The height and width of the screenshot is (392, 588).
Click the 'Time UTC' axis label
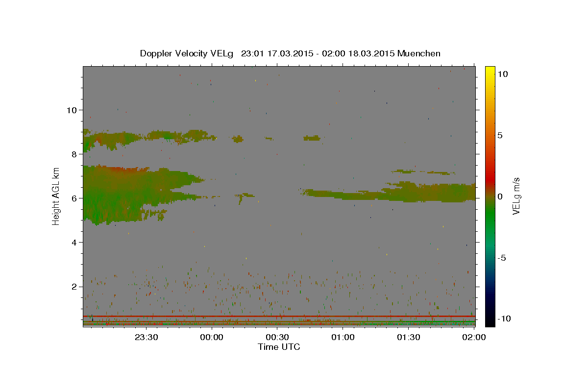pyautogui.click(x=279, y=347)
